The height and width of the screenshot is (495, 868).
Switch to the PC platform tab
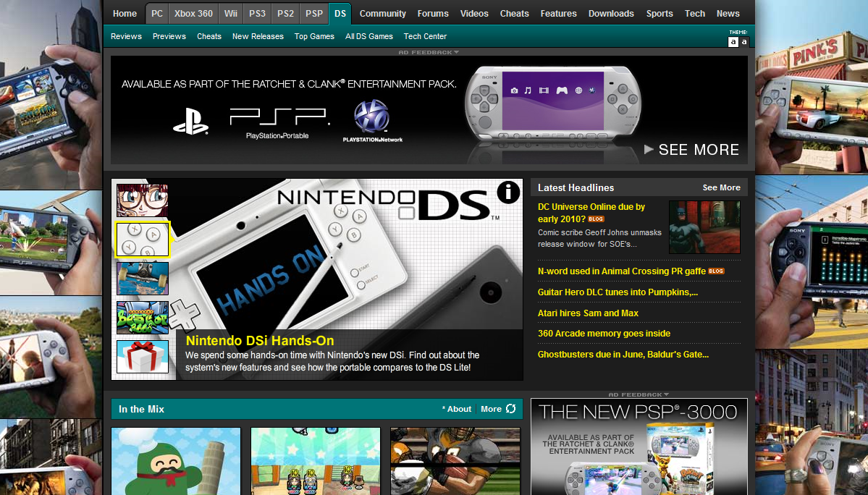click(157, 13)
